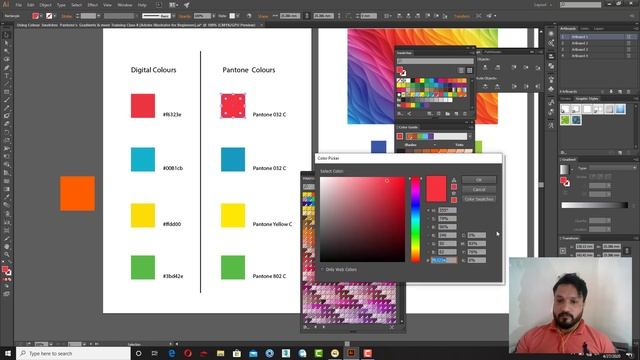Click Cancel in Color Picker
The image size is (640, 360).
tap(479, 189)
